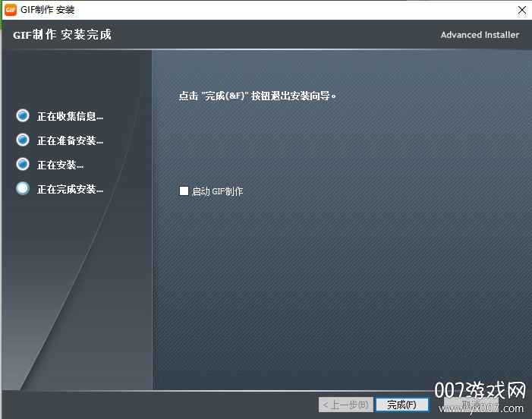
Task: Select the 正在安装 step indicator
Action: (x=23, y=164)
